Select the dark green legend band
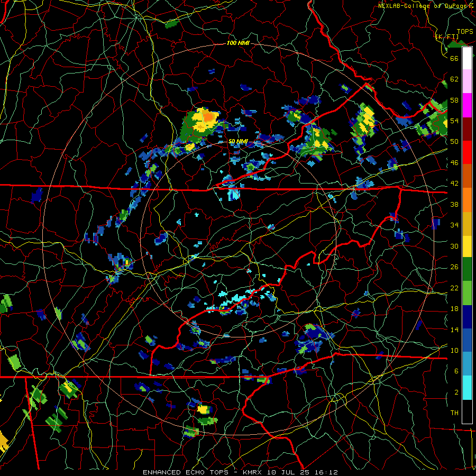476x476 pixels. 467,269
